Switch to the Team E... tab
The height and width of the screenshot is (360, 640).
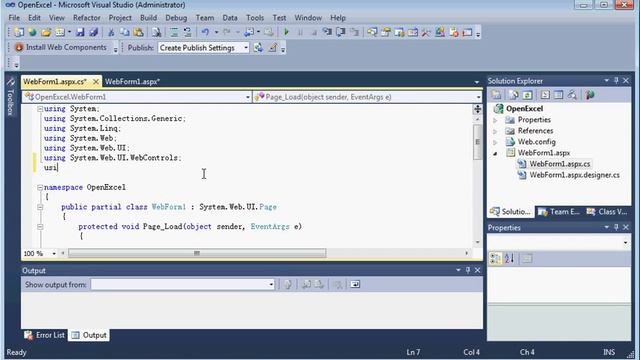(559, 211)
